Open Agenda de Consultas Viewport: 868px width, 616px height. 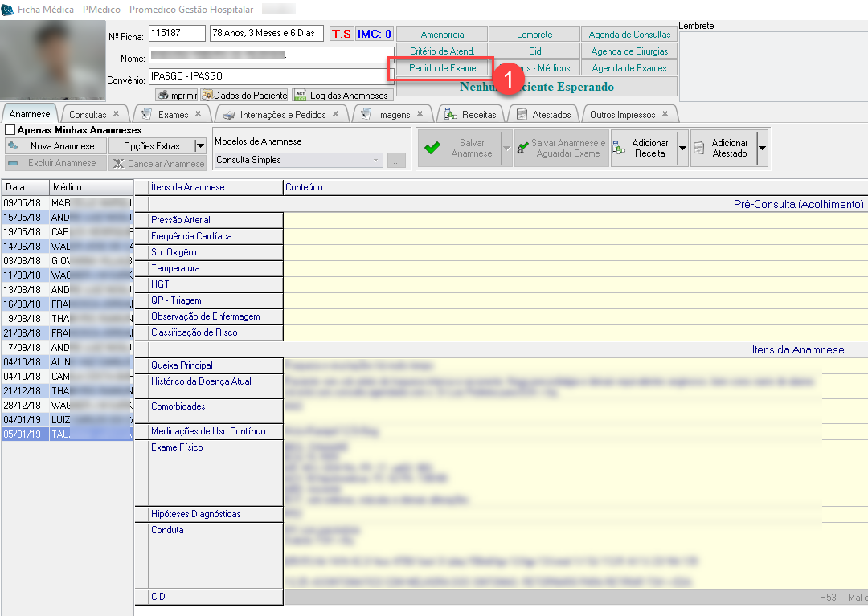(x=629, y=35)
